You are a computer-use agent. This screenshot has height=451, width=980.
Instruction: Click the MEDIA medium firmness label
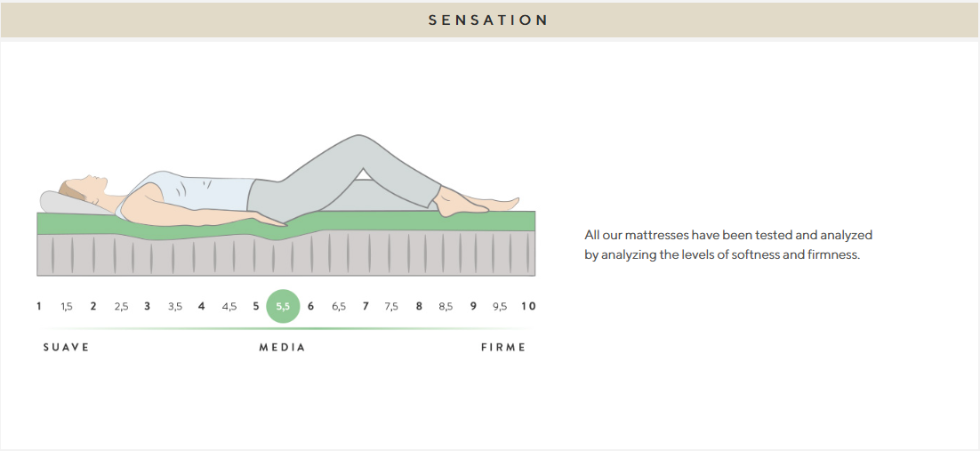click(x=282, y=347)
